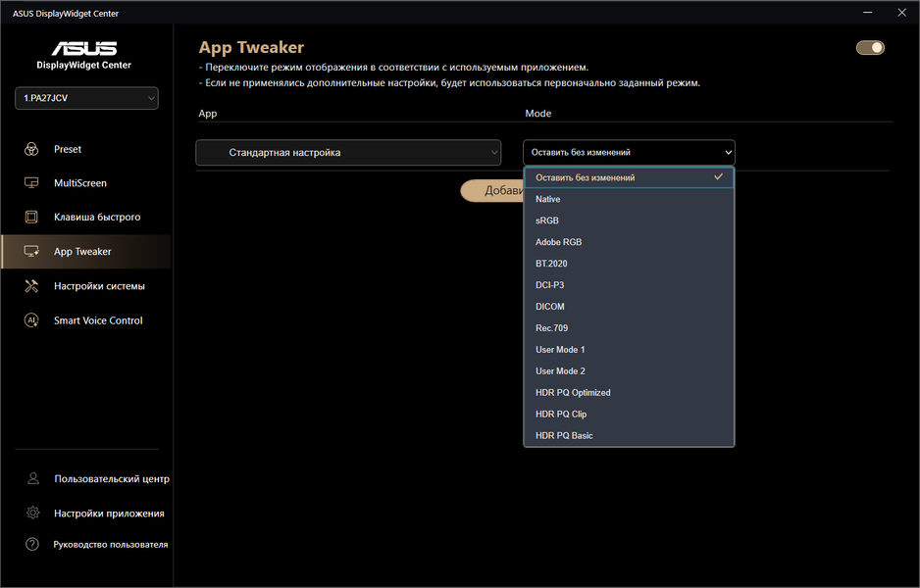Select User Mode 2
This screenshot has height=588, width=920.
[629, 371]
